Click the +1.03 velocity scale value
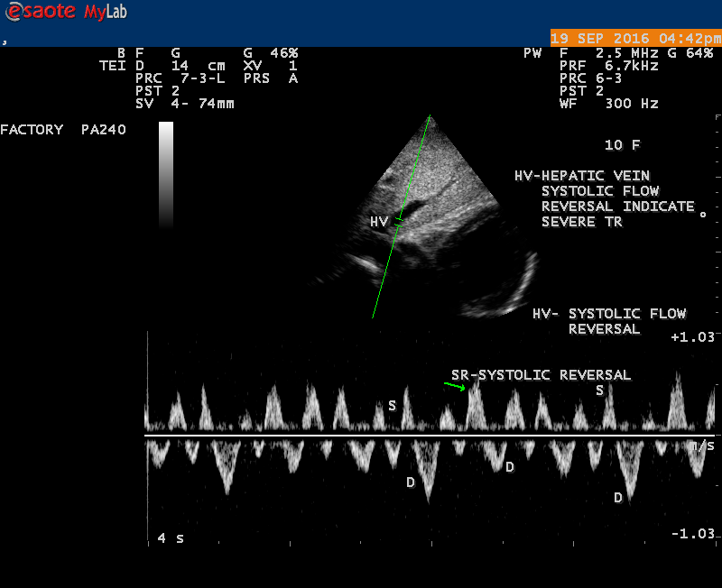The image size is (722, 588). [x=692, y=336]
